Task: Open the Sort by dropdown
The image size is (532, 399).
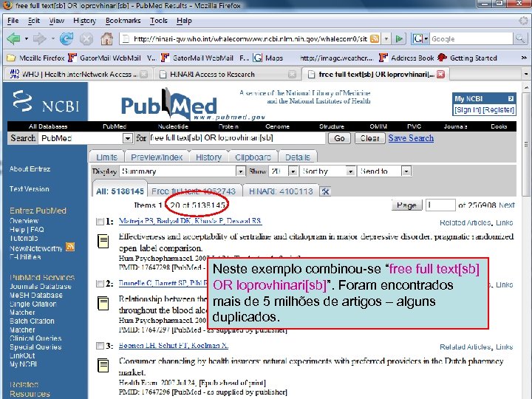Action: [x=350, y=171]
